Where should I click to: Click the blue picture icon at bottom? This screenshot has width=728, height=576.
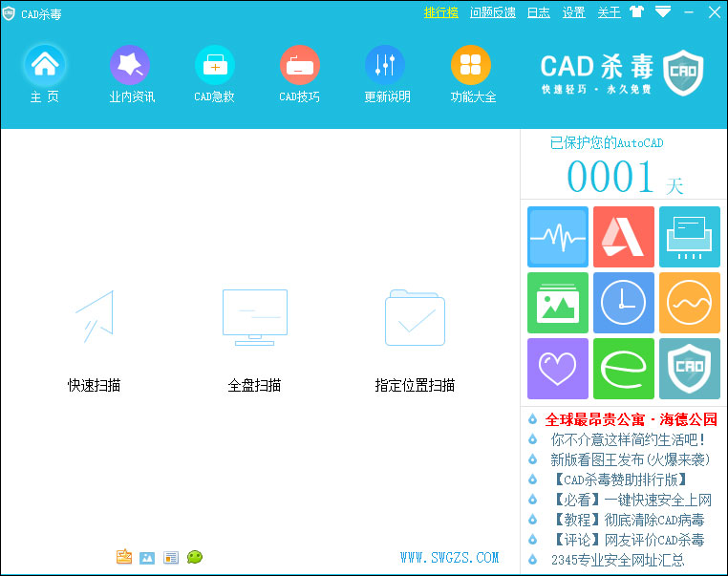pos(147,558)
